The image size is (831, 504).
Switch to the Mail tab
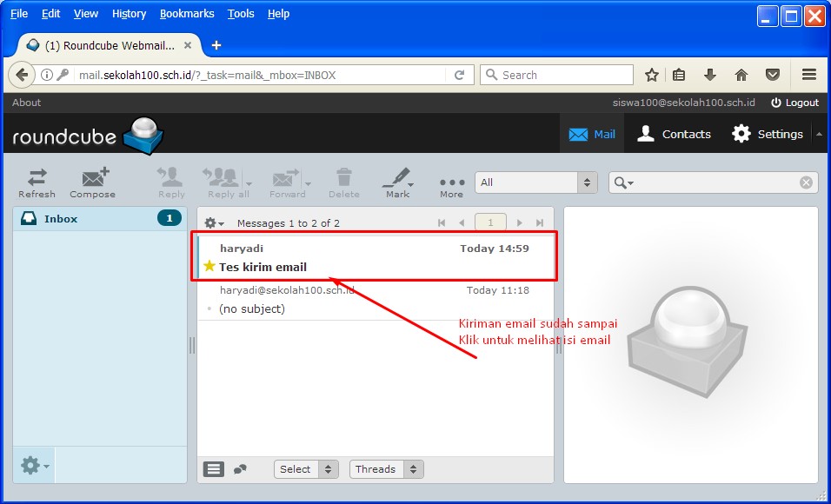click(592, 134)
